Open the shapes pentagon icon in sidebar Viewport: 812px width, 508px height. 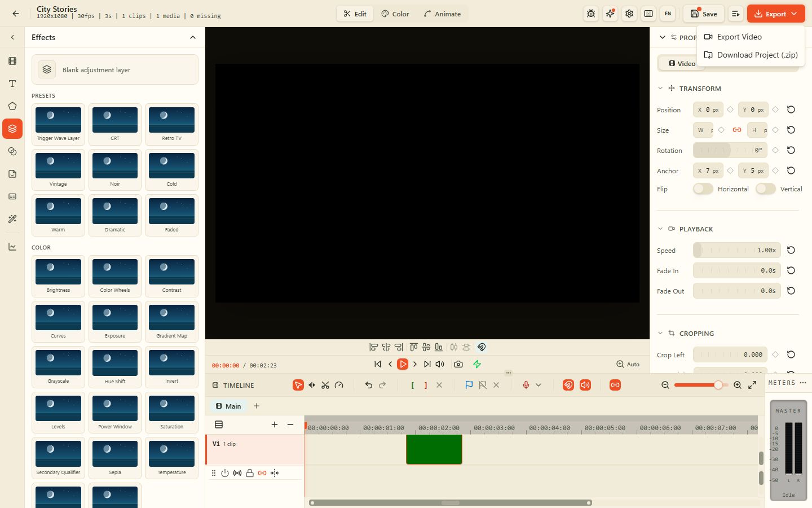[12, 106]
